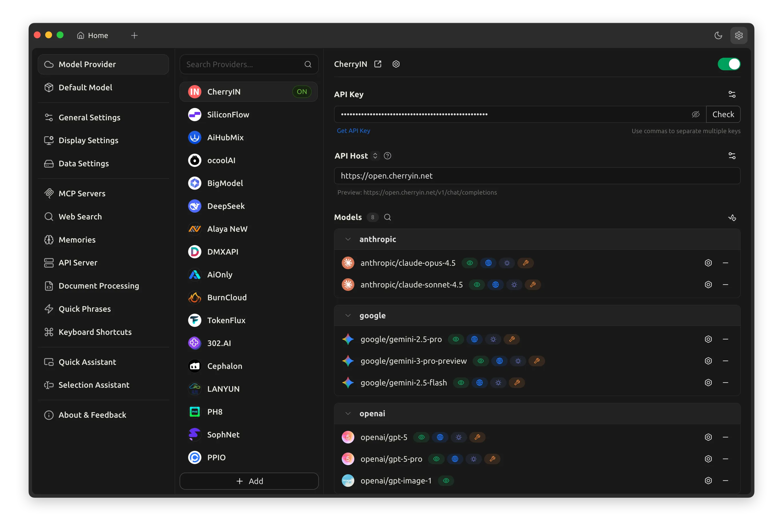The height and width of the screenshot is (532, 783).
Task: Switch theme with the moon icon
Action: coord(718,35)
